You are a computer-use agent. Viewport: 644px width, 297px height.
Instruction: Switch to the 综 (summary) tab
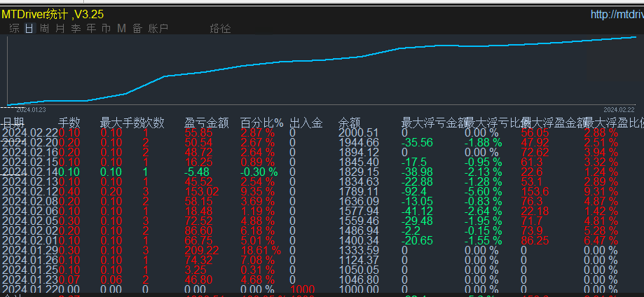click(x=14, y=28)
